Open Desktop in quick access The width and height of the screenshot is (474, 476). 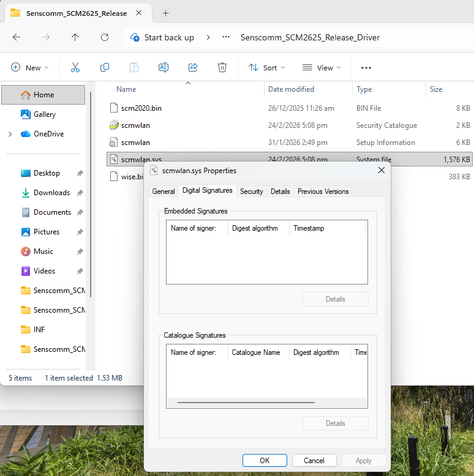47,173
